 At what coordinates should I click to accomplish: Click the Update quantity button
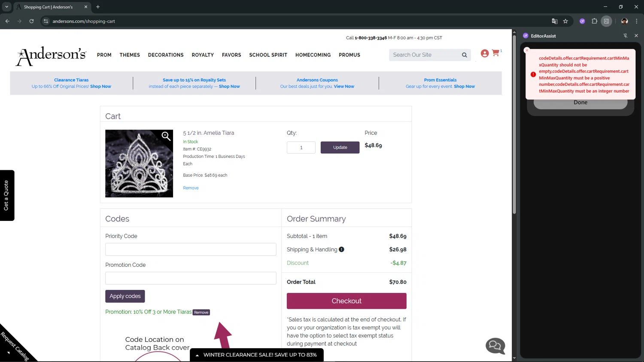tap(340, 148)
